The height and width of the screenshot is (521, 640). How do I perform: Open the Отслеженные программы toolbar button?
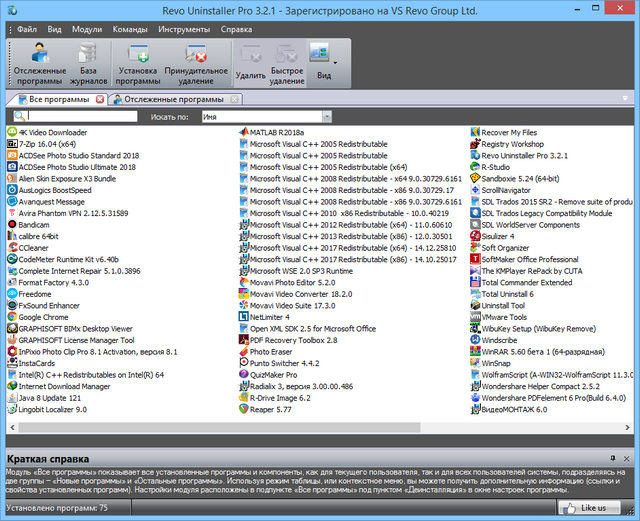pyautogui.click(x=40, y=64)
